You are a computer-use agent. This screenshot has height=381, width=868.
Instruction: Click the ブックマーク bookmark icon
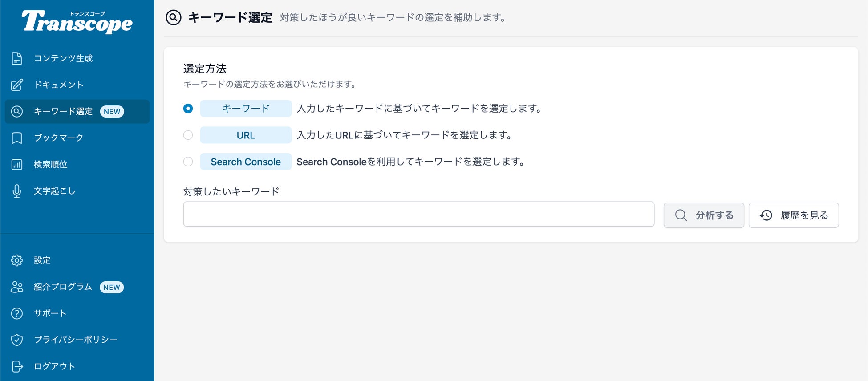[17, 138]
